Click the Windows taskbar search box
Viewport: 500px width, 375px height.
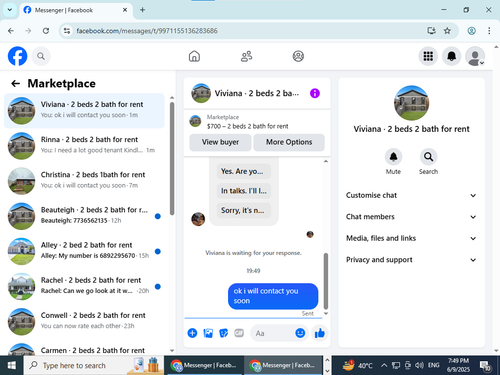(93, 365)
